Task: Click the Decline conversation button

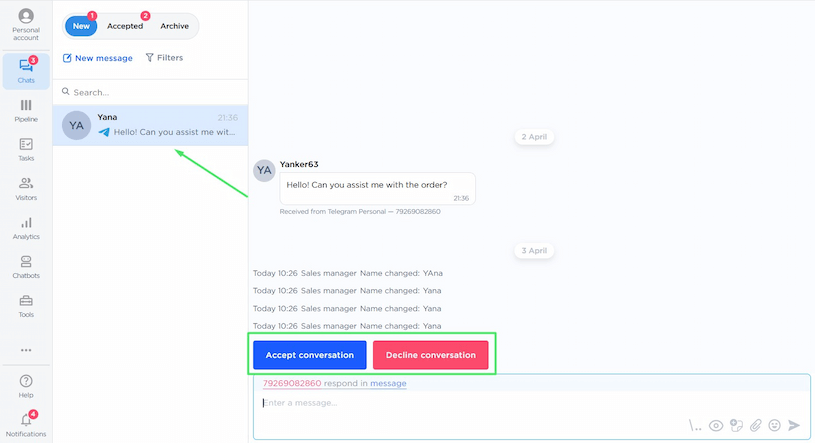Action: click(430, 355)
